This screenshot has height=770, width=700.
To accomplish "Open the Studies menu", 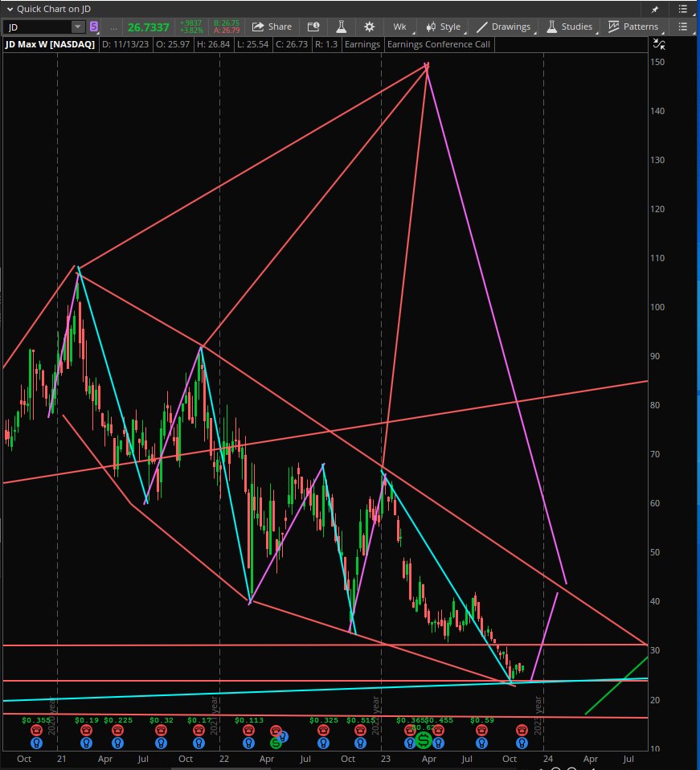I will coord(570,27).
